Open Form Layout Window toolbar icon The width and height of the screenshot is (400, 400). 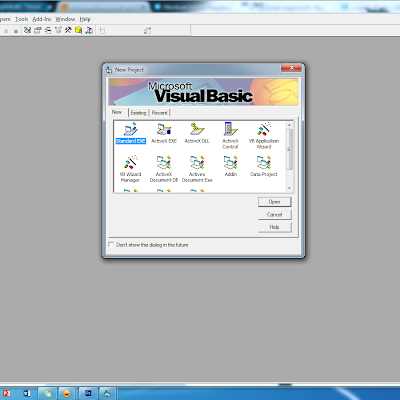(48, 30)
